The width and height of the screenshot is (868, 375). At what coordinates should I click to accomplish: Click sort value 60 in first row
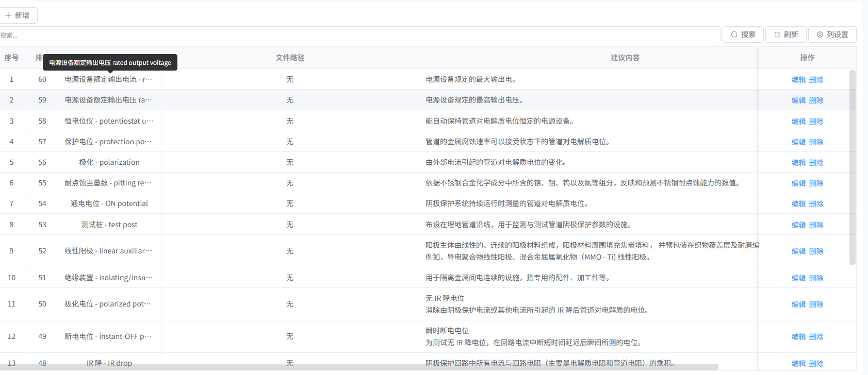tap(42, 79)
